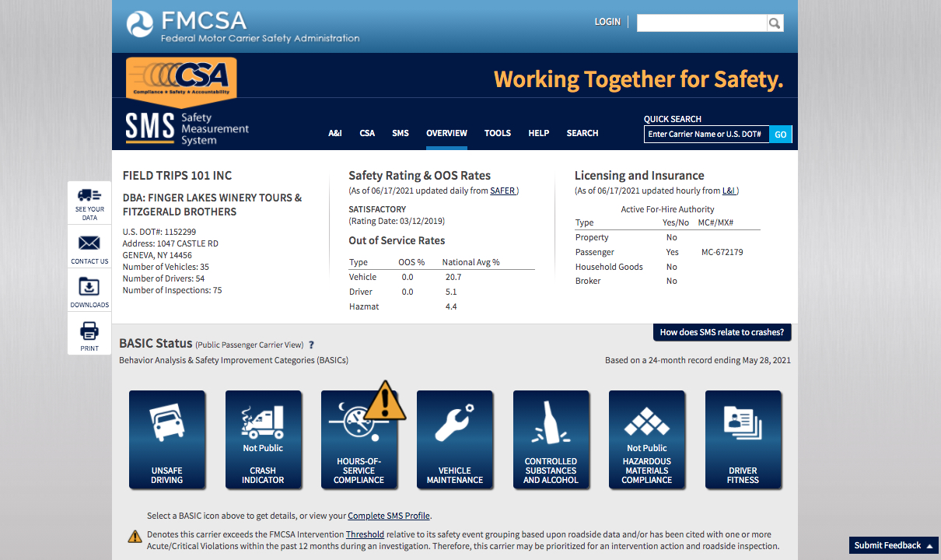This screenshot has height=560, width=941.
Task: Open the SAFER link
Action: point(502,191)
